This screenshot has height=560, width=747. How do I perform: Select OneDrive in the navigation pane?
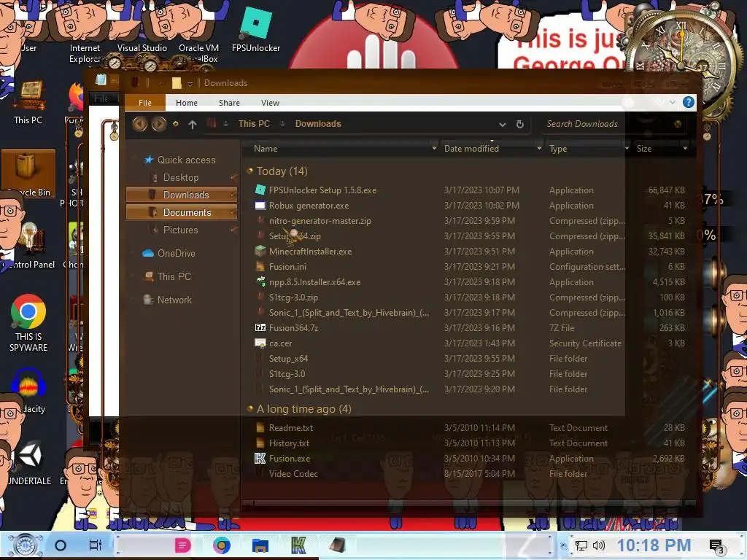(176, 253)
